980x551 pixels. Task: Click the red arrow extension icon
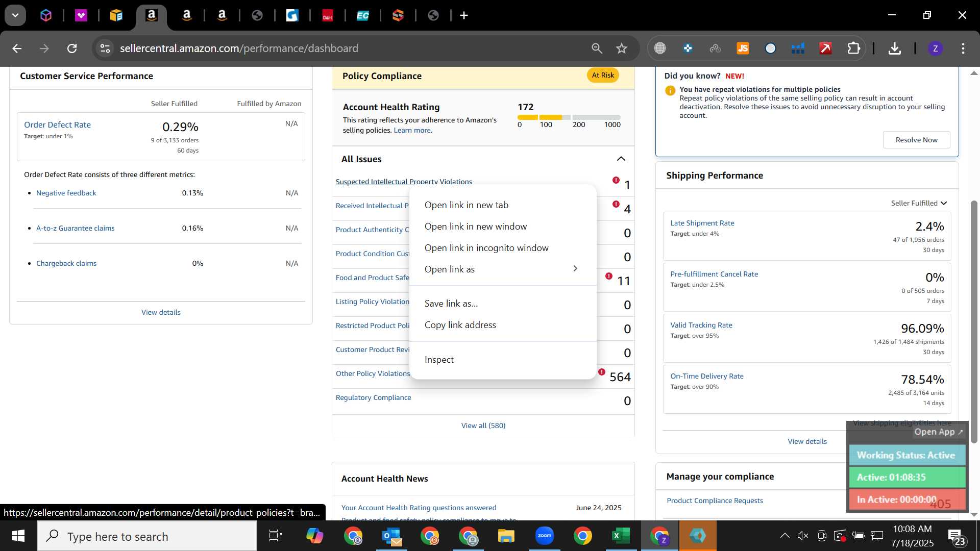[x=825, y=48]
